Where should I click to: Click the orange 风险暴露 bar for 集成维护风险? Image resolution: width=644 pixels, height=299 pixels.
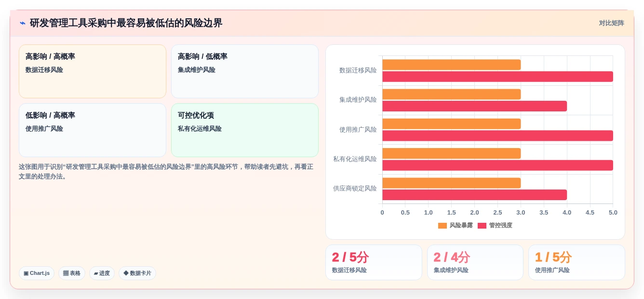(452, 94)
